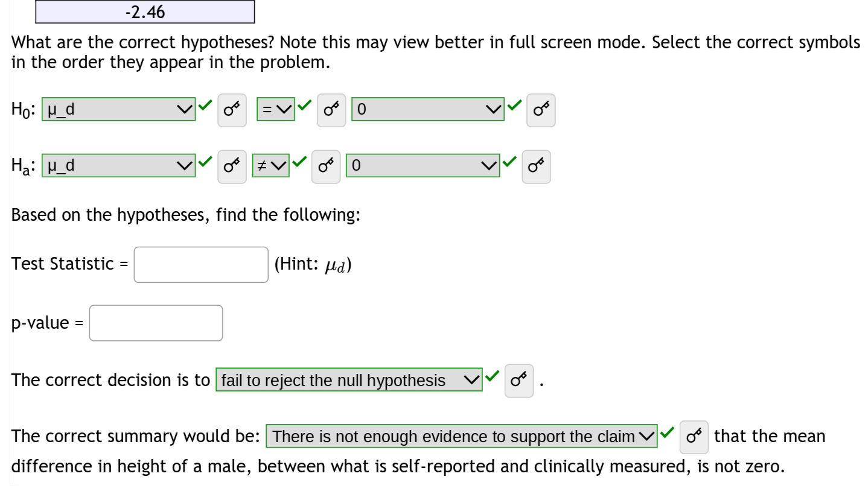868x491 pixels.
Task: Click the Test Statistic input box
Action: click(x=200, y=264)
